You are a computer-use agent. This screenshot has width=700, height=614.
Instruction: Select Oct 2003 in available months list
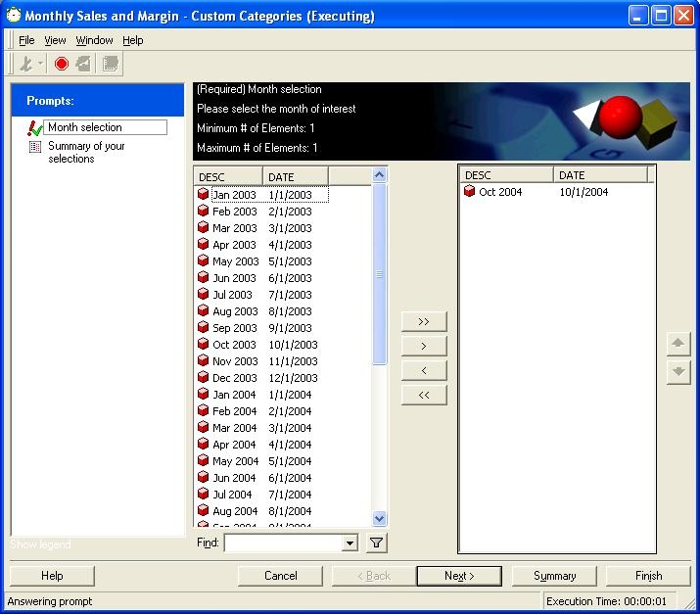pyautogui.click(x=234, y=345)
